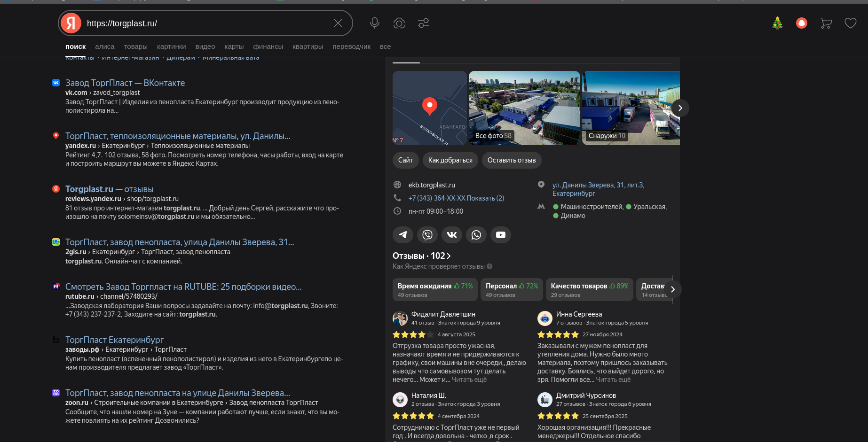Image resolution: width=868 pixels, height=442 pixels.
Task: Open the red Alice notification icon
Action: 802,23
